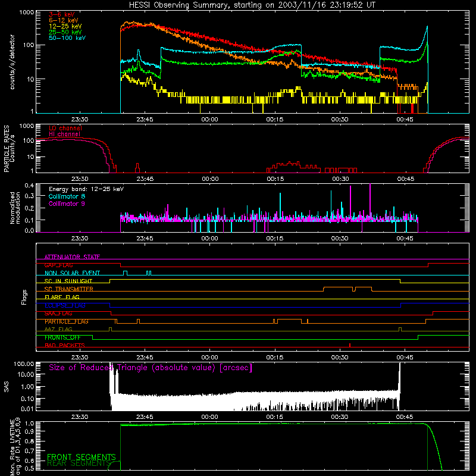Screen dimensions: 476x476
Task: Click the '00:15' tick under the particle rates panel
Action: pos(275,179)
